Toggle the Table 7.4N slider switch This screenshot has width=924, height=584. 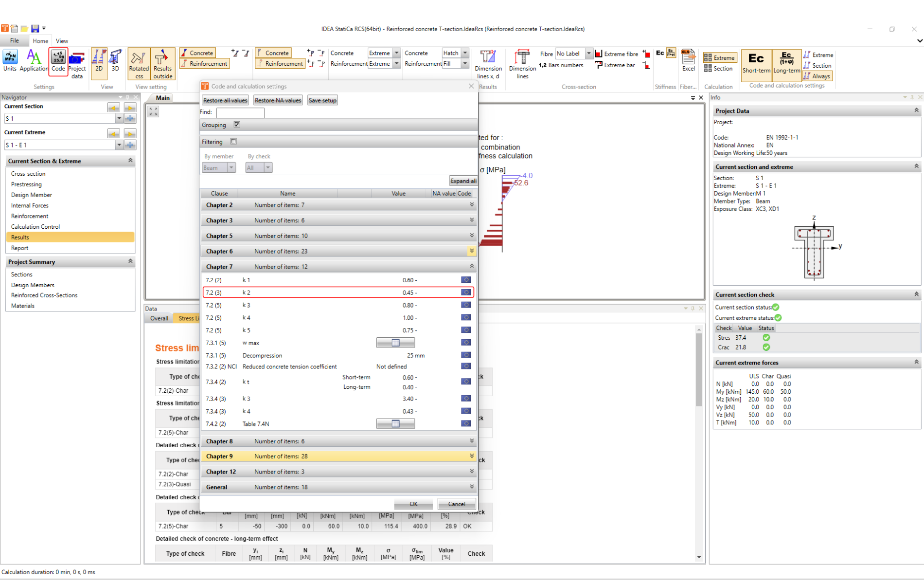[x=395, y=424]
